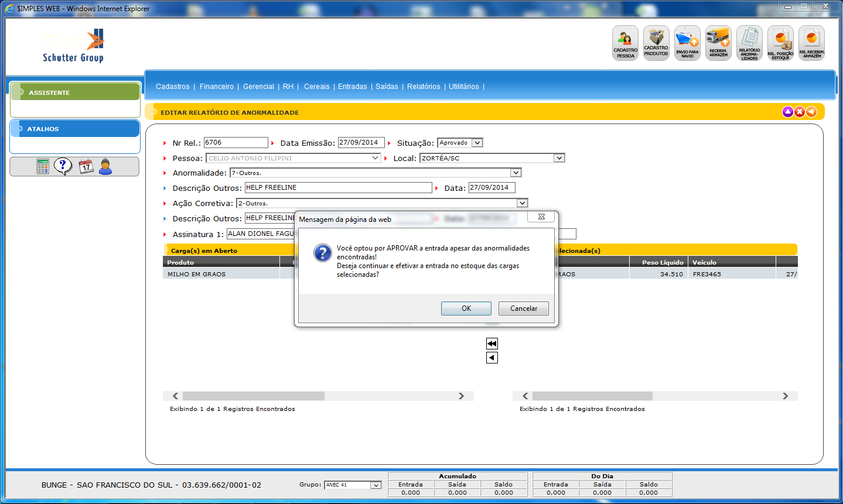This screenshot has width=843, height=504.
Task: Click the user profile icon in sidebar
Action: (105, 167)
